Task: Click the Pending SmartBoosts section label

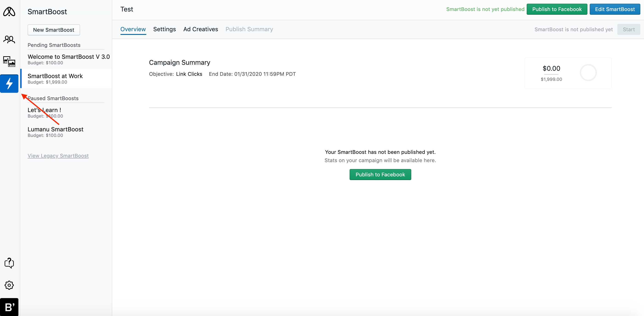Action: (54, 45)
